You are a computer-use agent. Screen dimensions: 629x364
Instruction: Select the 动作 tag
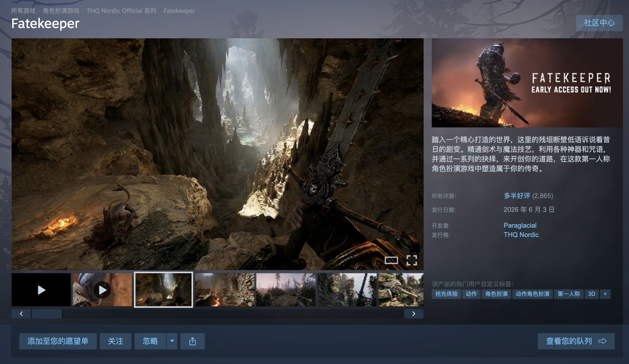tap(471, 294)
